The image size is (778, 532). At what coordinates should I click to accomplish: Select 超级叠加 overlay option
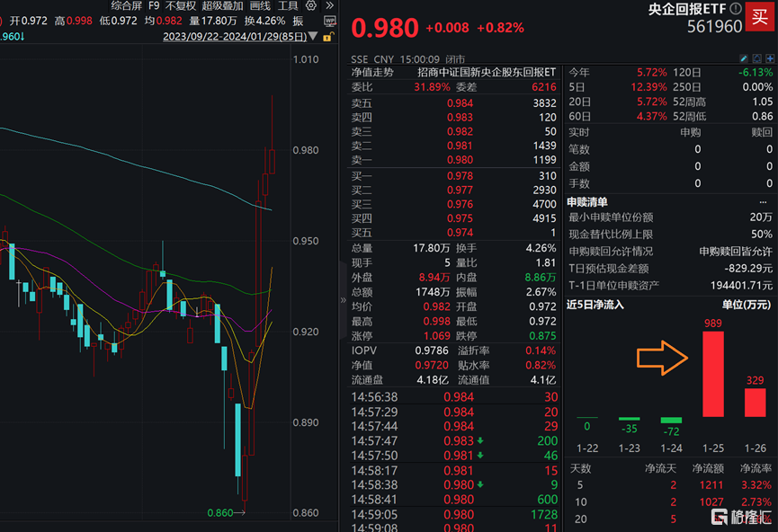(x=222, y=6)
